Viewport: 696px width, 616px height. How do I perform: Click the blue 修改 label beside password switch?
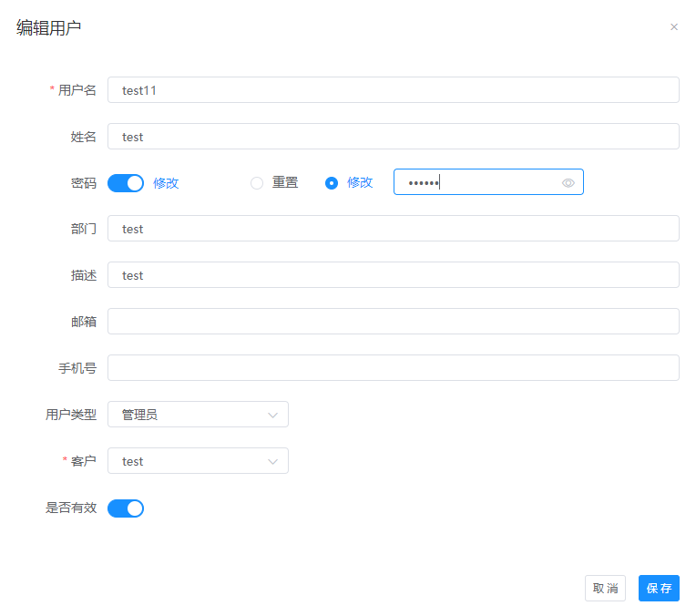coord(166,182)
